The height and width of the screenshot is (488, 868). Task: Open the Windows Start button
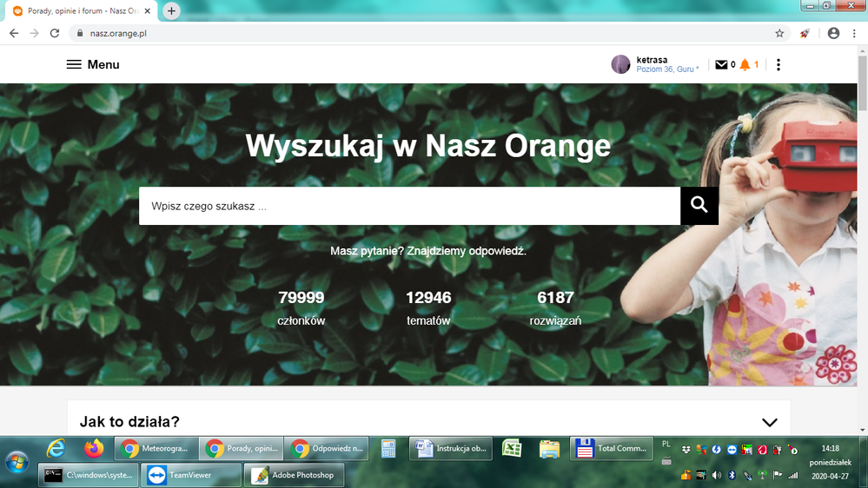(x=17, y=462)
